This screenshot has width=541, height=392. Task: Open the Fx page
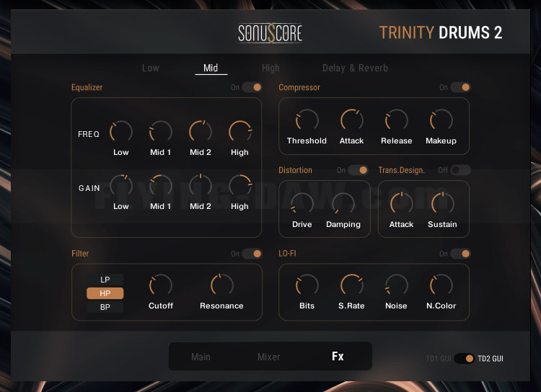338,356
